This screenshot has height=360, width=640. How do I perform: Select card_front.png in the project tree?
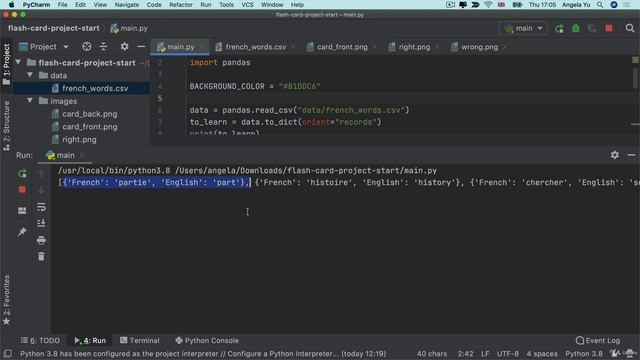point(89,127)
